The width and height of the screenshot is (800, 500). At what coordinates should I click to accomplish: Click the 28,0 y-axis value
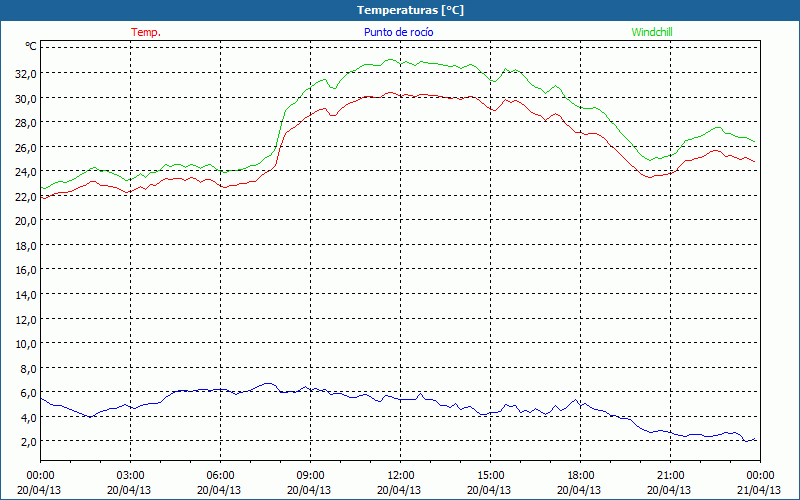[27, 123]
